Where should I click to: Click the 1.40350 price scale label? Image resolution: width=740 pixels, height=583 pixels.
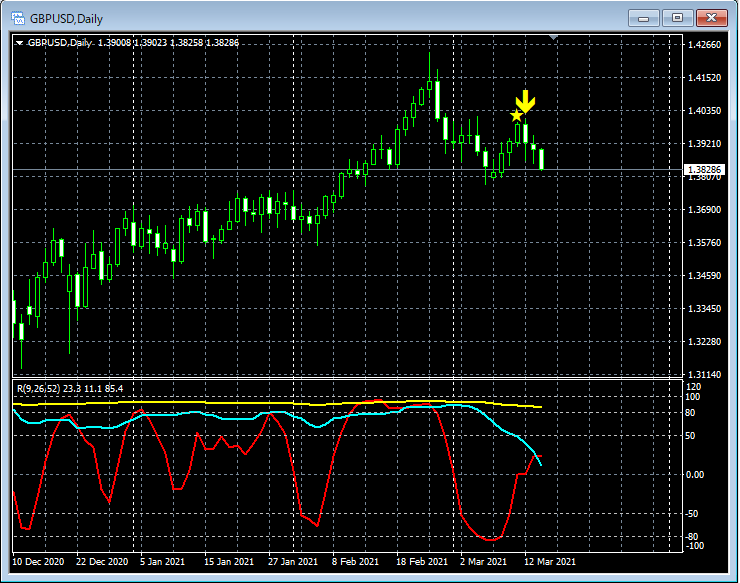(x=704, y=111)
